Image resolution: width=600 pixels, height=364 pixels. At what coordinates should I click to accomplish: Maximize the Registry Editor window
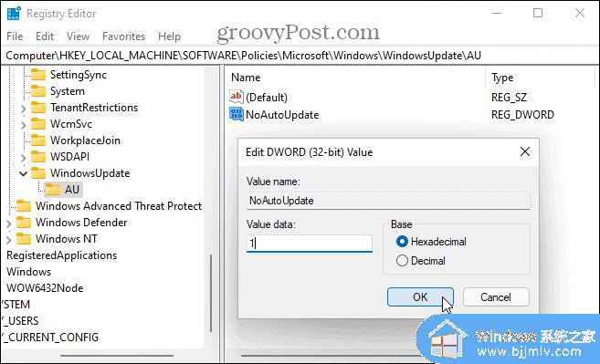click(x=538, y=13)
